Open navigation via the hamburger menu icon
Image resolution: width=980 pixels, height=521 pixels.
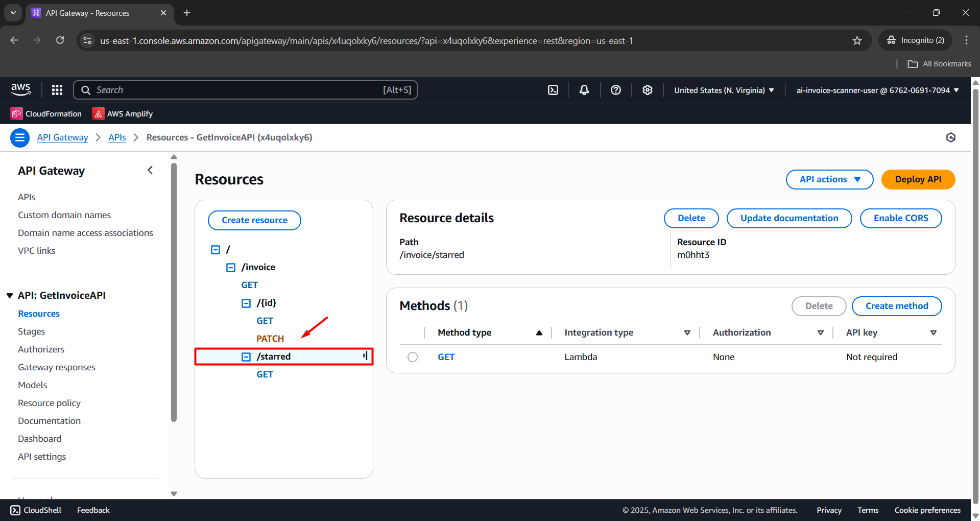19,137
